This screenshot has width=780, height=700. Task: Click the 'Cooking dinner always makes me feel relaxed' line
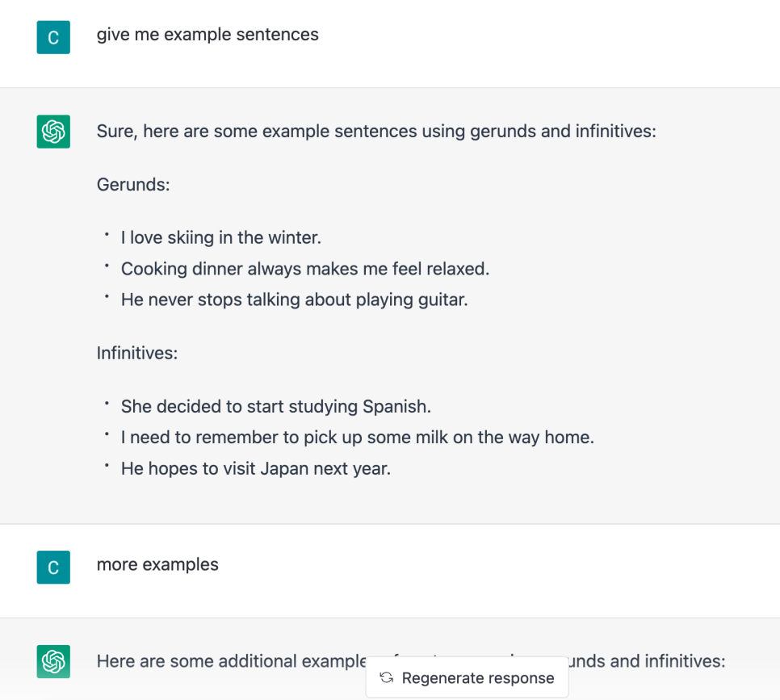point(305,269)
